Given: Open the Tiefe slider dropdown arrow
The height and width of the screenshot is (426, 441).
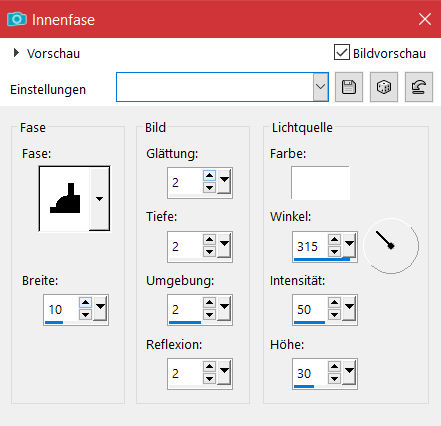Looking at the screenshot, I should click(225, 245).
